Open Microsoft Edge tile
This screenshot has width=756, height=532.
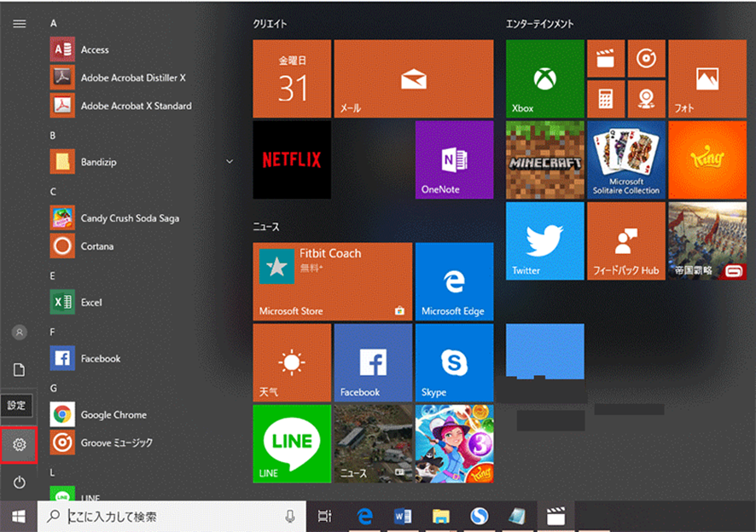[454, 281]
